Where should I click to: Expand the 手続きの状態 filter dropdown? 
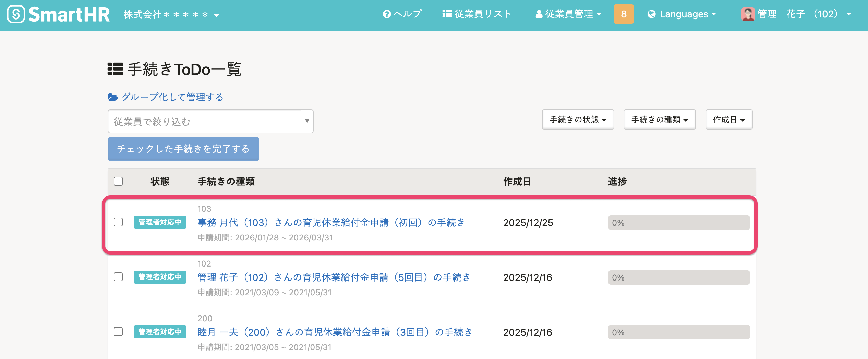[x=578, y=120]
